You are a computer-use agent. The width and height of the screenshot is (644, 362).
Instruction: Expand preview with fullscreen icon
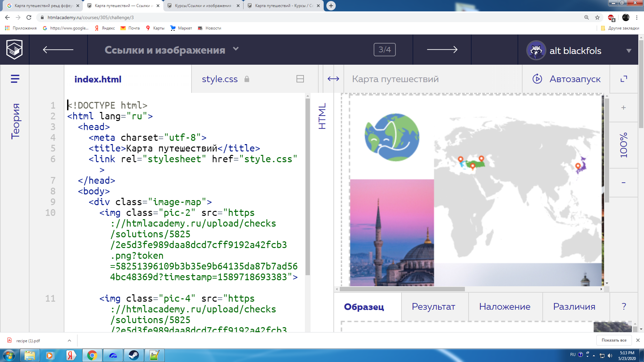point(624,79)
